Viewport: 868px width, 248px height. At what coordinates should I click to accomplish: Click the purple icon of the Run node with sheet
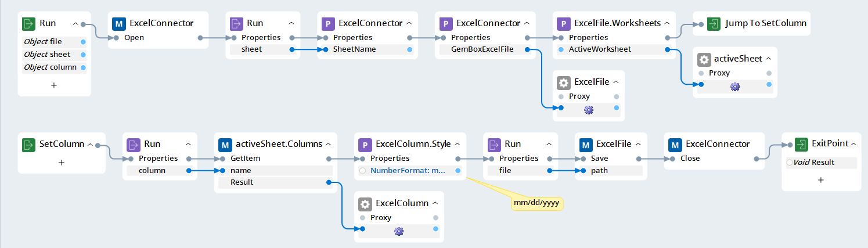tap(236, 23)
